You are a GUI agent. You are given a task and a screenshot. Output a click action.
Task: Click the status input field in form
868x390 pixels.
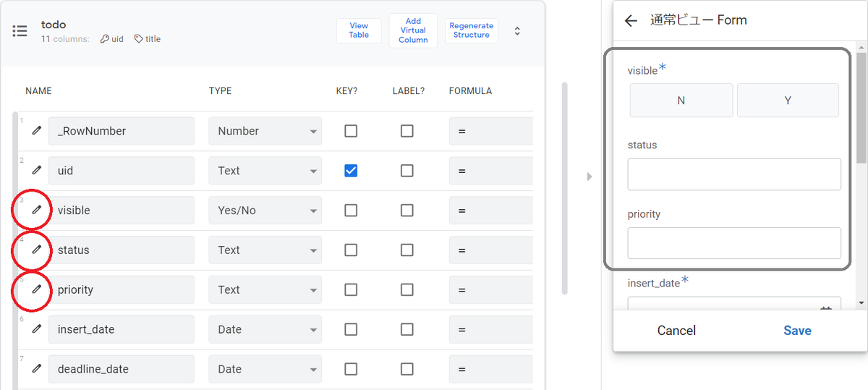point(733,174)
